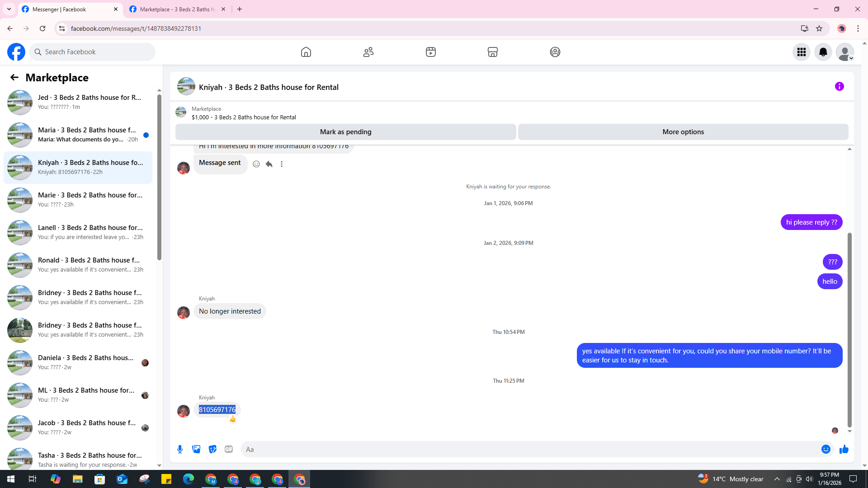This screenshot has width=868, height=488.
Task: Open emoji picker in message box
Action: [x=826, y=449]
